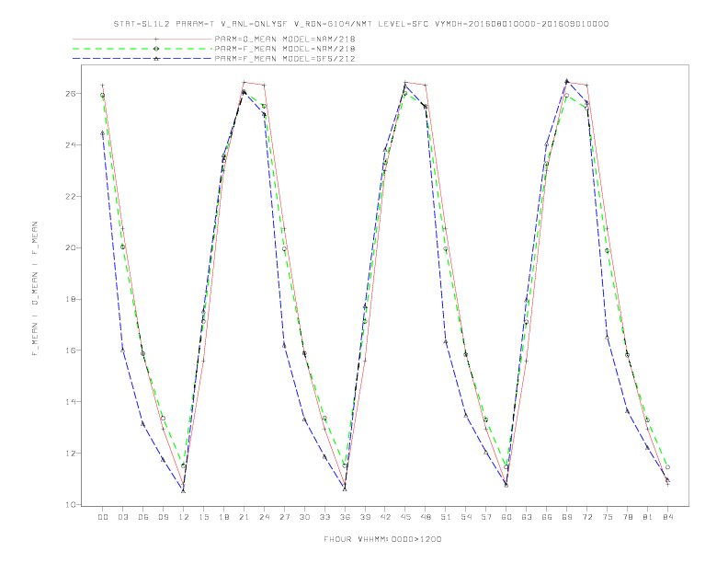The height and width of the screenshot is (563, 728).
Task: Click x-axis forecast hour label 78
Action: pos(627,517)
